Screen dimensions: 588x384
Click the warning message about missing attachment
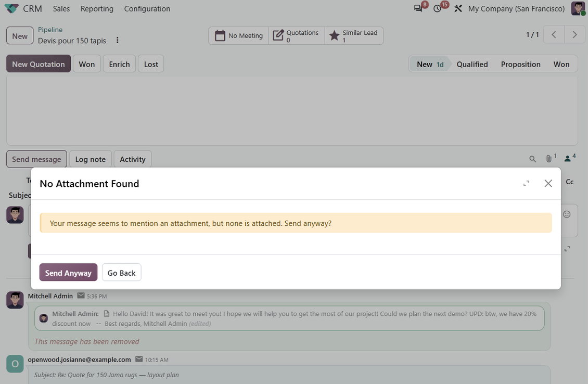pos(296,223)
